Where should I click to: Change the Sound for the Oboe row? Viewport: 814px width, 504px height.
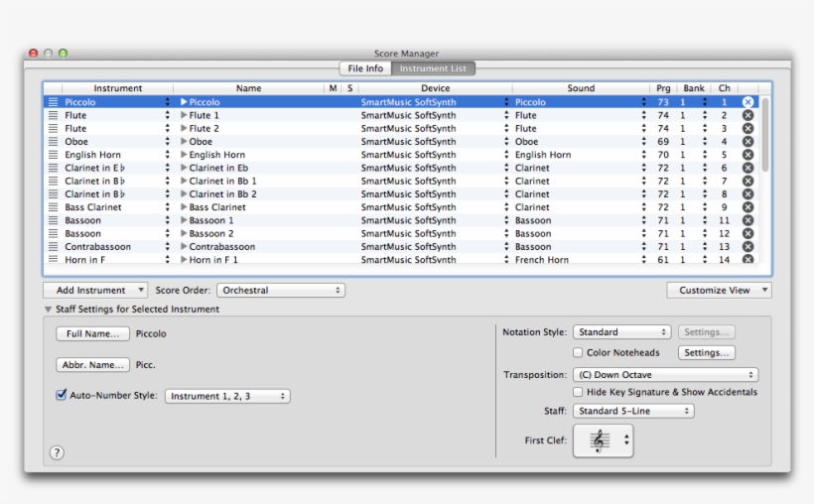pyautogui.click(x=643, y=142)
